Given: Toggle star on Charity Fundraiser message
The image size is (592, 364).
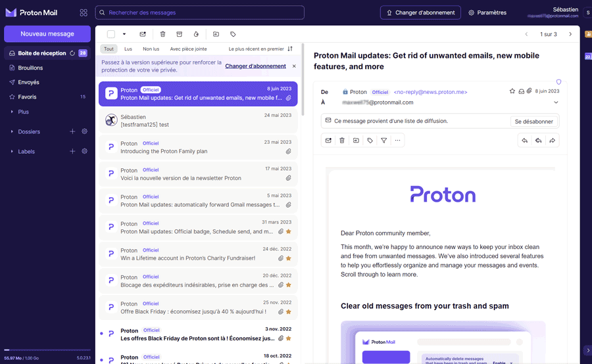Looking at the screenshot, I should pos(289,258).
